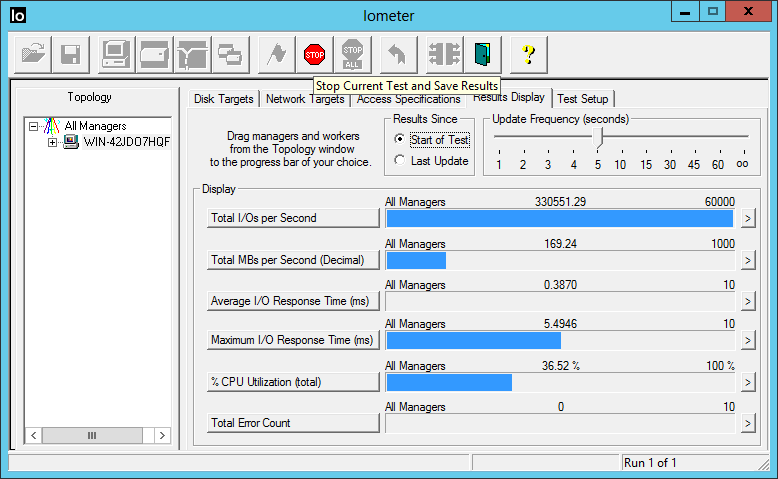Image resolution: width=778 pixels, height=479 pixels.
Task: Click the Maximum I/O Response Time progress bar
Action: (x=560, y=341)
